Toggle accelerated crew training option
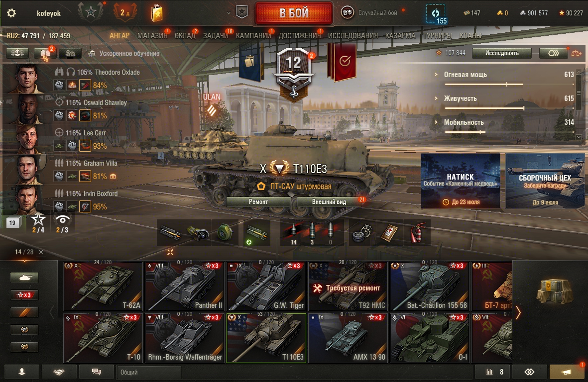The image size is (588, 382). click(124, 54)
